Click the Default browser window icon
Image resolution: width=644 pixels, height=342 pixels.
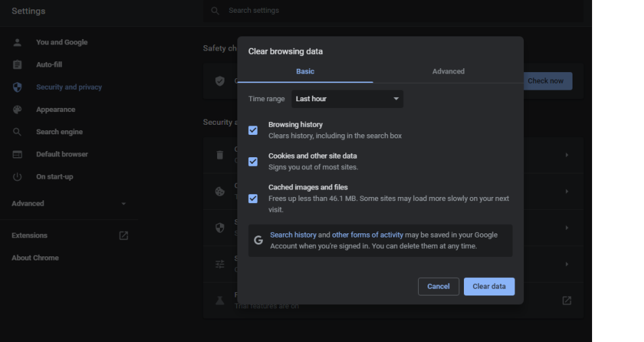tap(18, 154)
